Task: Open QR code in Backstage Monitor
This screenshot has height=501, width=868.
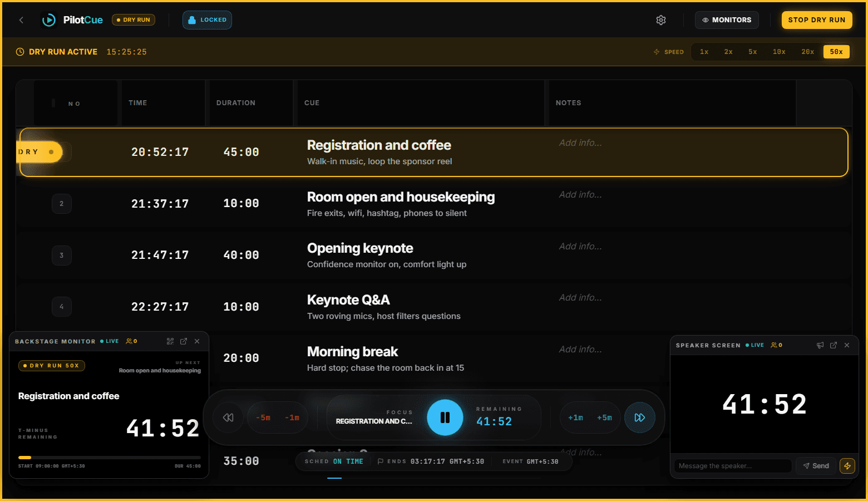Action: point(170,341)
